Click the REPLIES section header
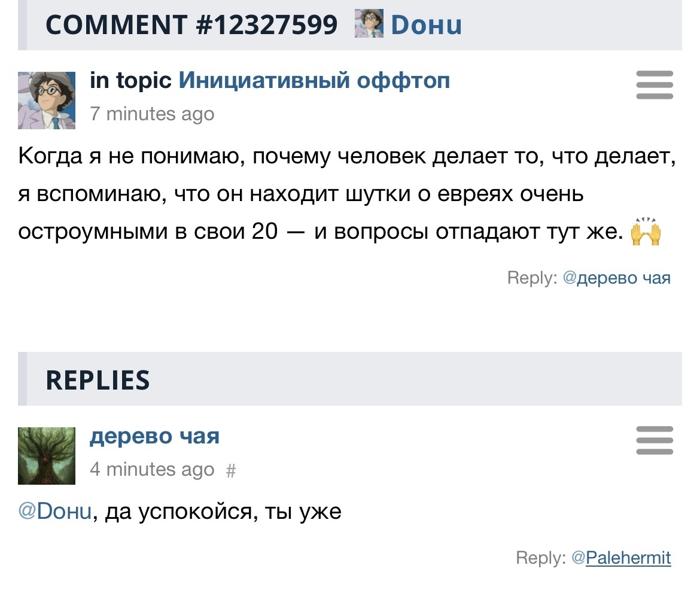 tap(98, 380)
